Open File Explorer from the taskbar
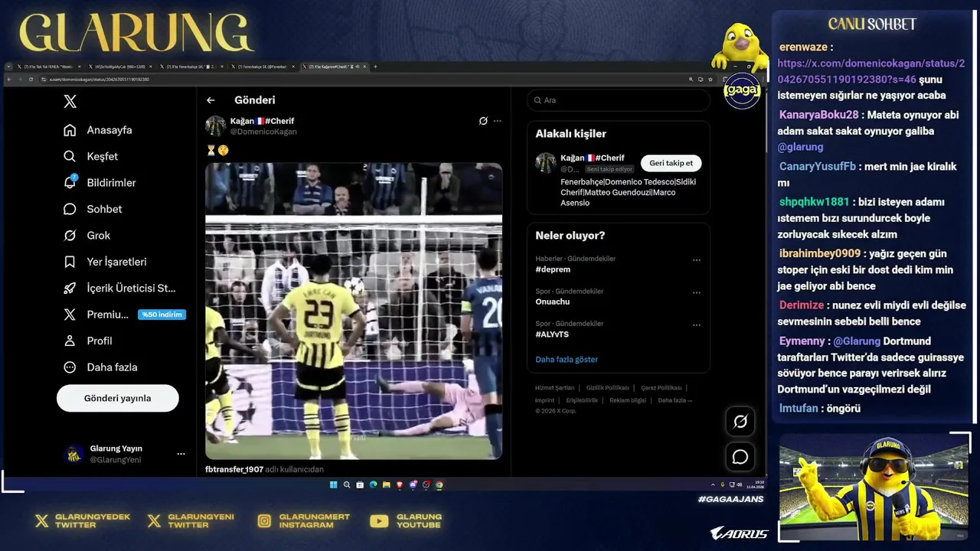The height and width of the screenshot is (551, 980). [387, 484]
